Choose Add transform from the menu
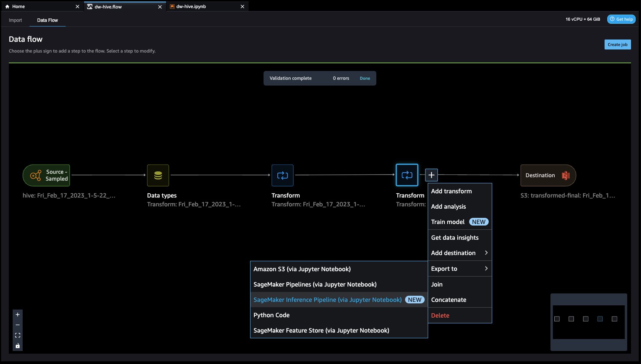 click(x=460, y=191)
